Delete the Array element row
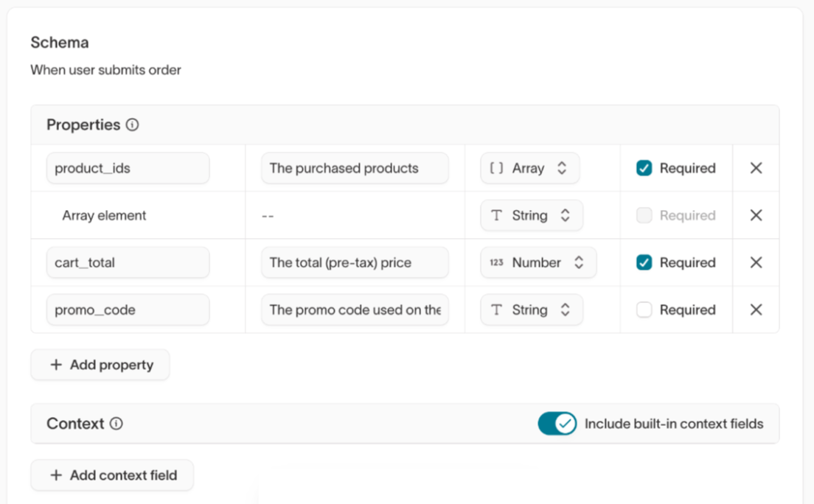814x504 pixels. coord(756,215)
